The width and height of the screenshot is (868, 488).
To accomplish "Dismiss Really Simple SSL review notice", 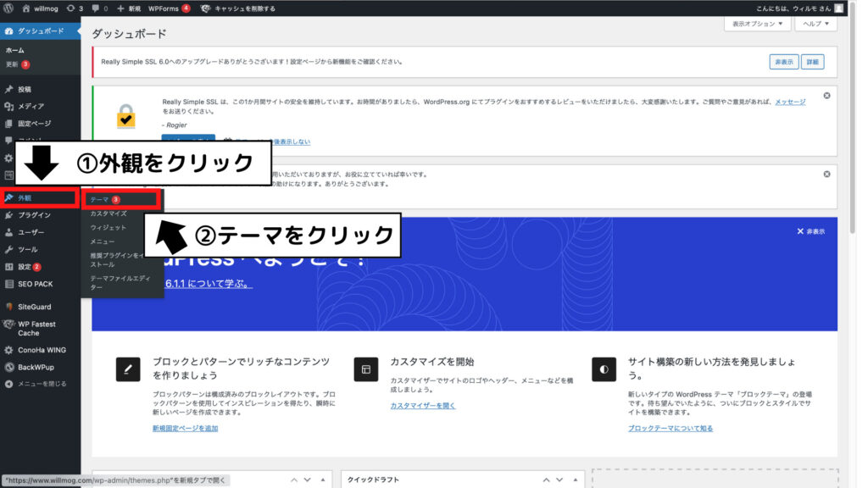I will [x=826, y=96].
